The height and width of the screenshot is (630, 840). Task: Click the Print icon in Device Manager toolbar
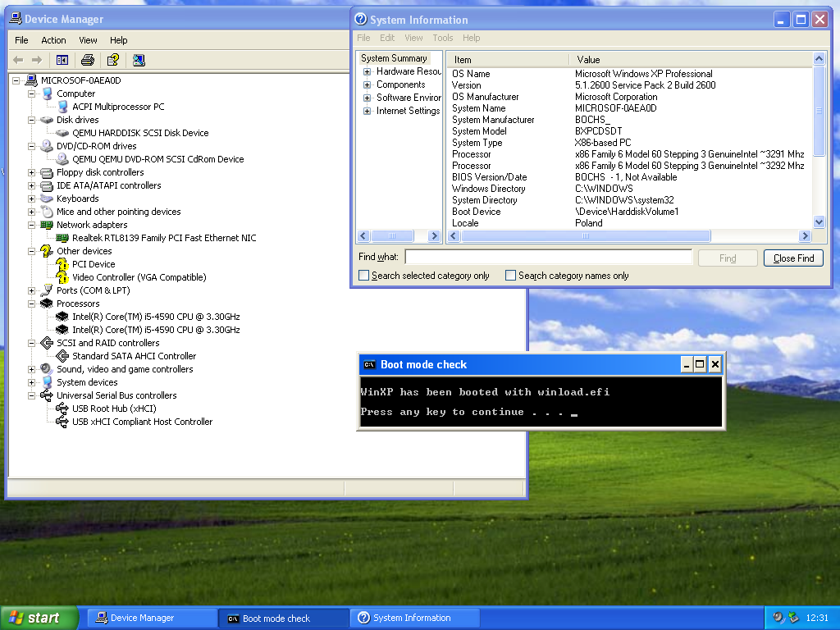[x=87, y=60]
